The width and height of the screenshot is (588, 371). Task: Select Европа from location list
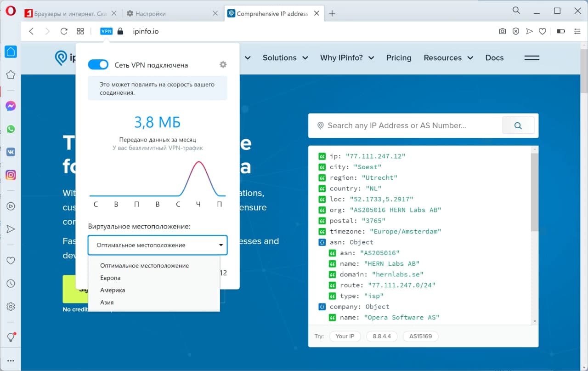[x=110, y=278]
